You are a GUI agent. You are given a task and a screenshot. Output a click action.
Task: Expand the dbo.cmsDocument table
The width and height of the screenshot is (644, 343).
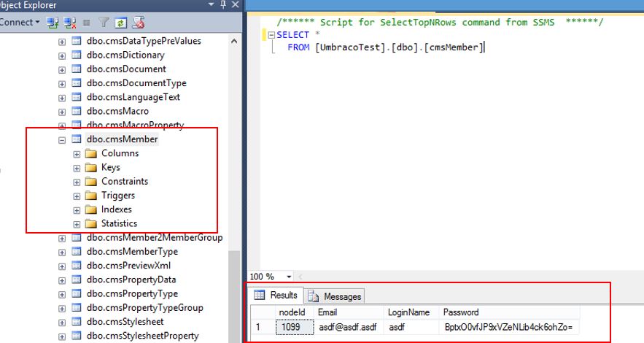coord(62,70)
